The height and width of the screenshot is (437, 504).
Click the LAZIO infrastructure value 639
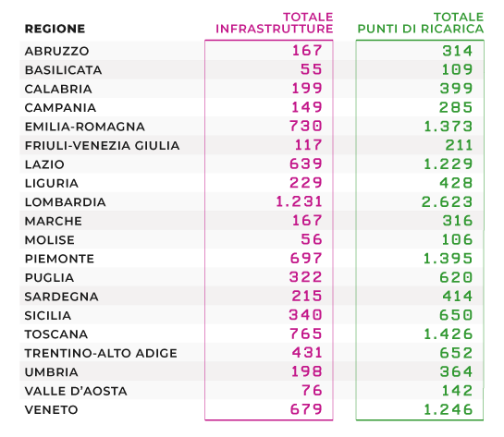pos(306,164)
